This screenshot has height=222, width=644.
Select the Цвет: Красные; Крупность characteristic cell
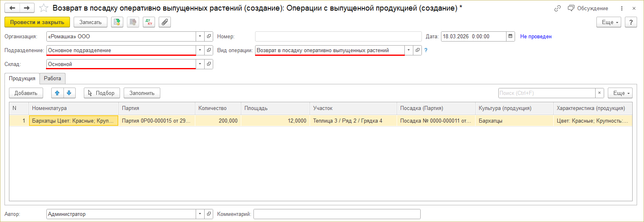pos(593,121)
